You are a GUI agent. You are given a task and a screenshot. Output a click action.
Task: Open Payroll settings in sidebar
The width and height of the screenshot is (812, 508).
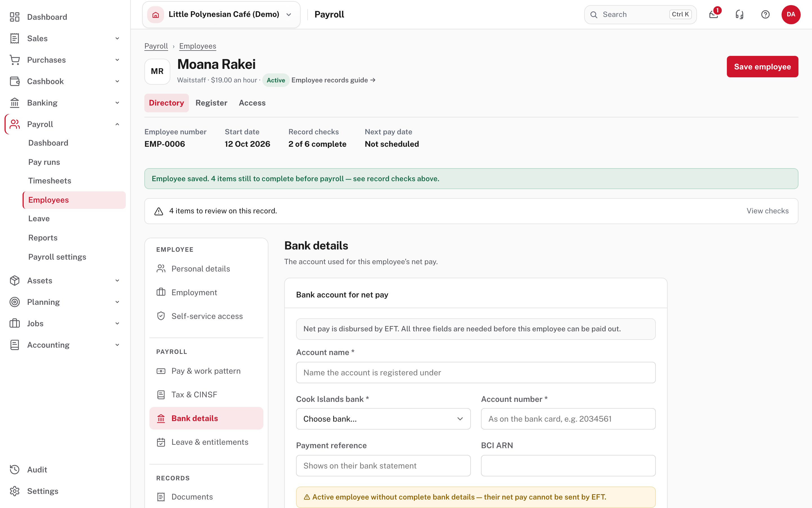57,257
